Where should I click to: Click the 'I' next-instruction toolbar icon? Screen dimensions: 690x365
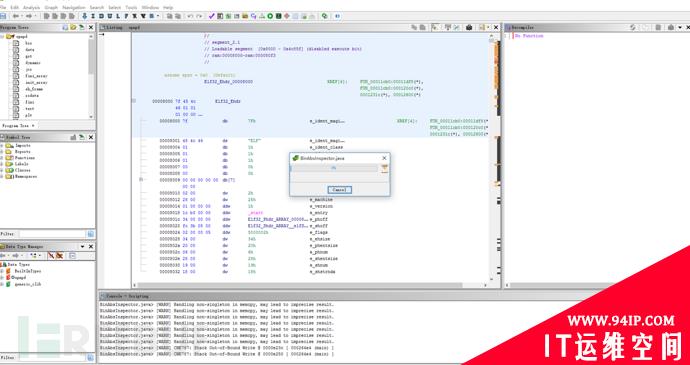pyautogui.click(x=93, y=16)
